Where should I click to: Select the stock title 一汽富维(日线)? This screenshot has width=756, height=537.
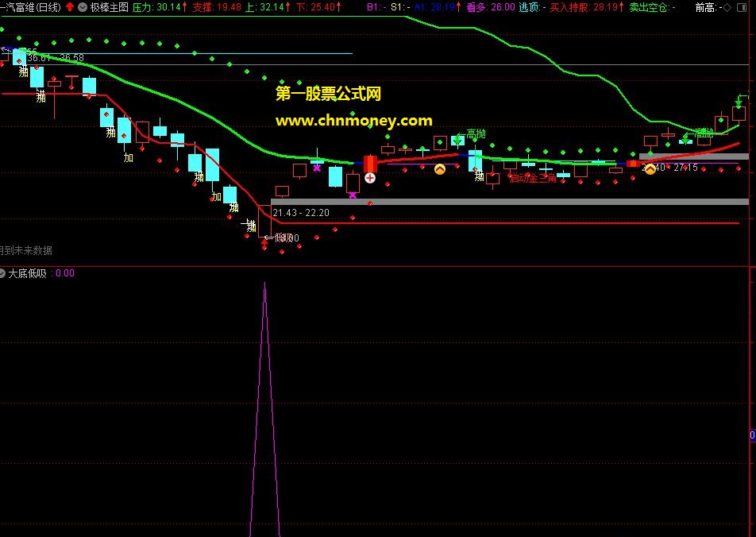point(31,7)
